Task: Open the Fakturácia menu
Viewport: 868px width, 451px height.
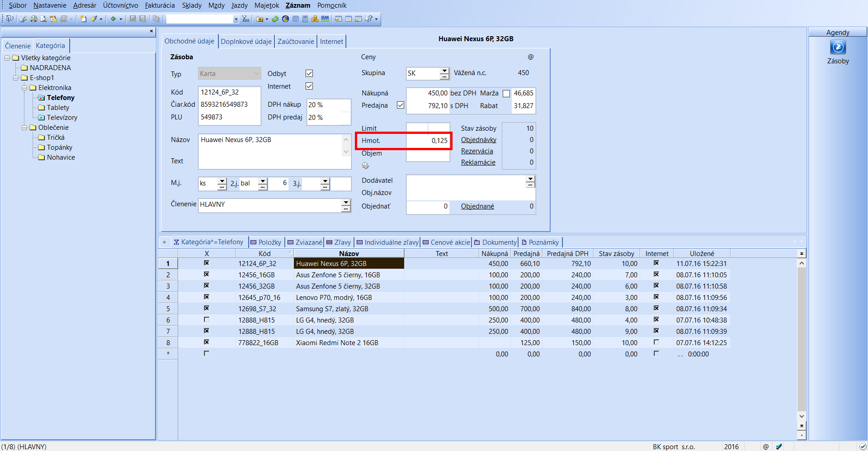Action: [x=160, y=5]
